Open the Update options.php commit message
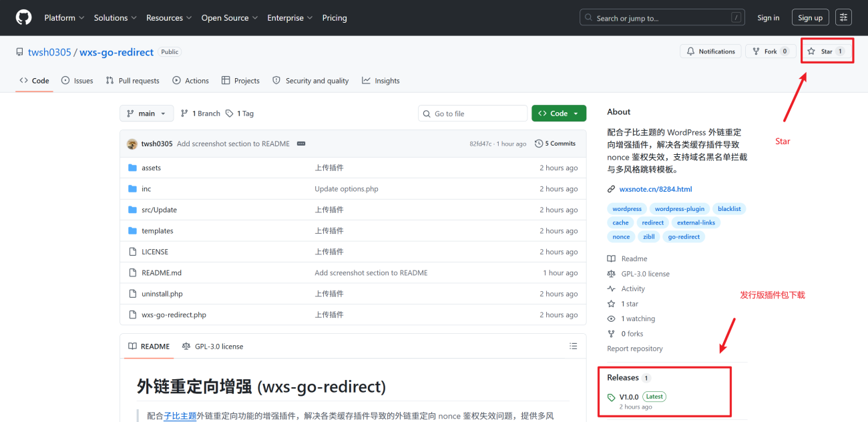The image size is (868, 422). tap(347, 189)
